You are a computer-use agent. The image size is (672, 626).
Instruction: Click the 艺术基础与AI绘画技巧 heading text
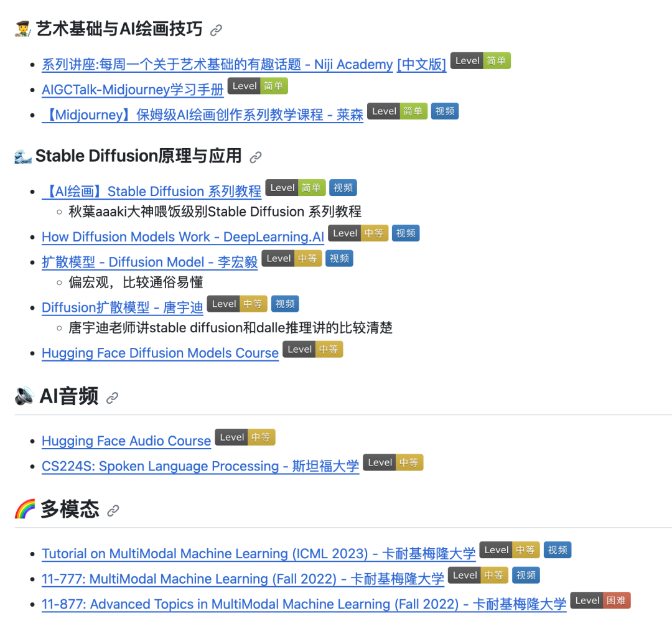119,29
